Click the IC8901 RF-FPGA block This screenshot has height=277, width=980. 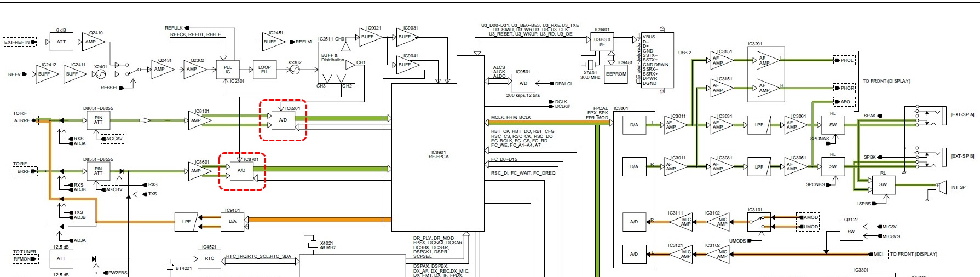(438, 154)
